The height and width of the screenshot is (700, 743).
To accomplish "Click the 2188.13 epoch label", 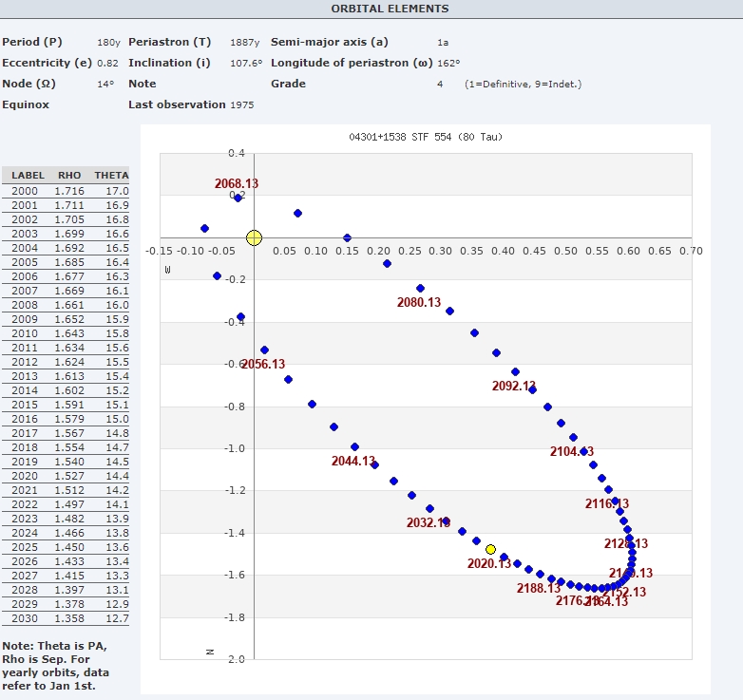I will tap(539, 588).
